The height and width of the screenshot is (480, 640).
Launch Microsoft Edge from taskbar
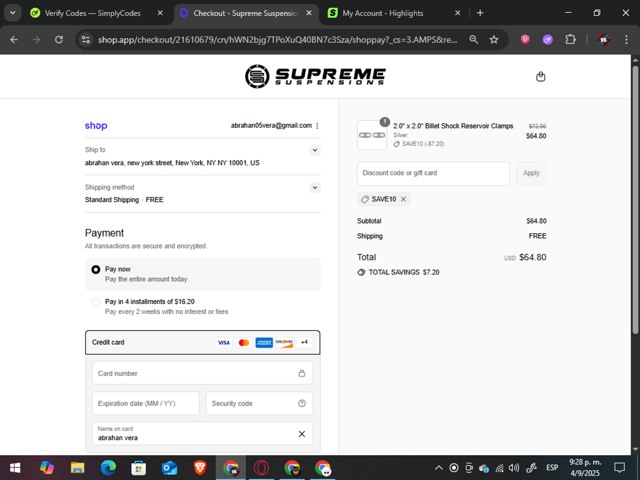point(108,468)
